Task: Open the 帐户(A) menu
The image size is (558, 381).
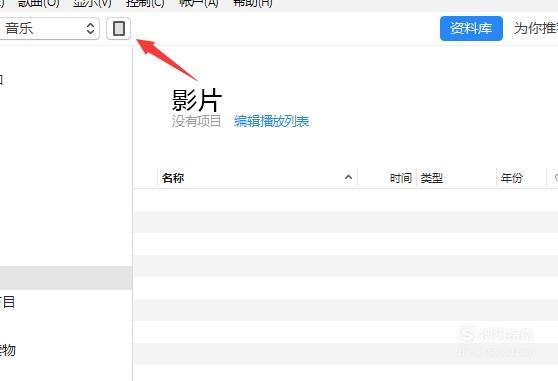Action: 199,4
